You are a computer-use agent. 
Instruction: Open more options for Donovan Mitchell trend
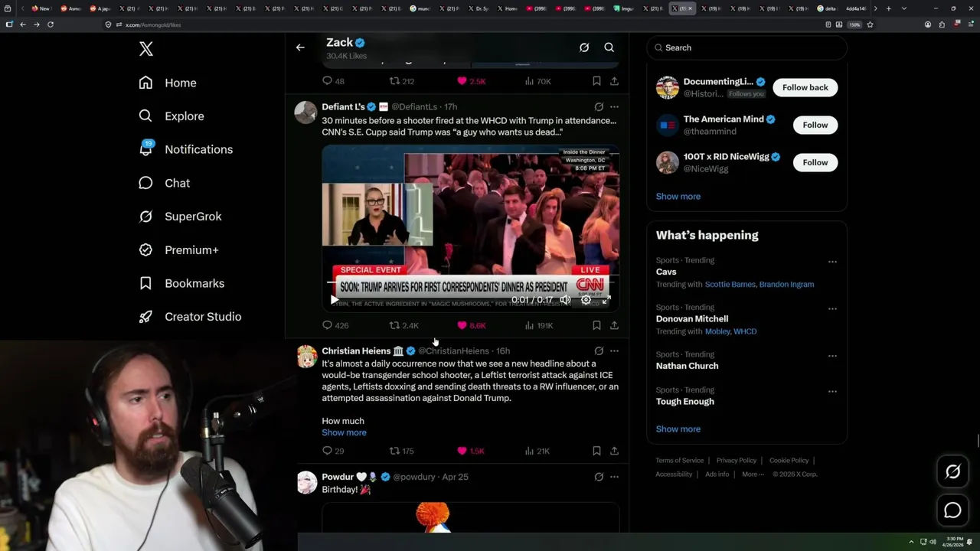(832, 309)
